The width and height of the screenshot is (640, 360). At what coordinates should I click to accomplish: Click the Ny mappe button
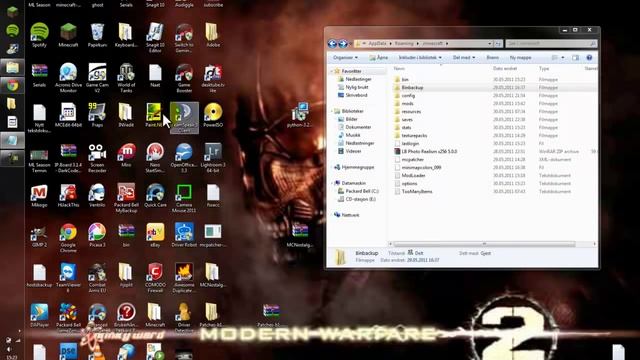point(520,58)
